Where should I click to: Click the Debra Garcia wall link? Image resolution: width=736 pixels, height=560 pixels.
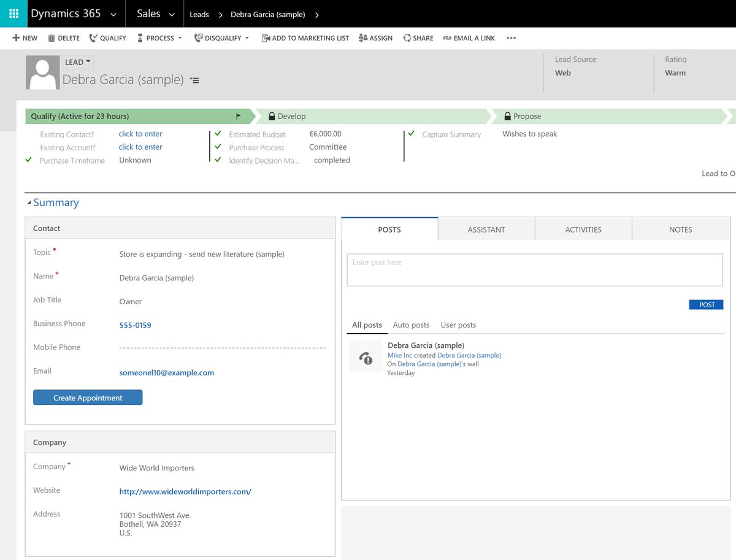click(431, 364)
